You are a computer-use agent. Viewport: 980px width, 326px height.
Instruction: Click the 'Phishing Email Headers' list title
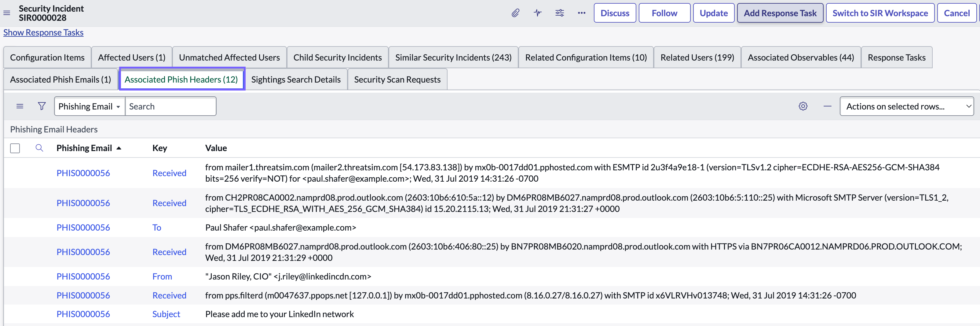(x=54, y=129)
